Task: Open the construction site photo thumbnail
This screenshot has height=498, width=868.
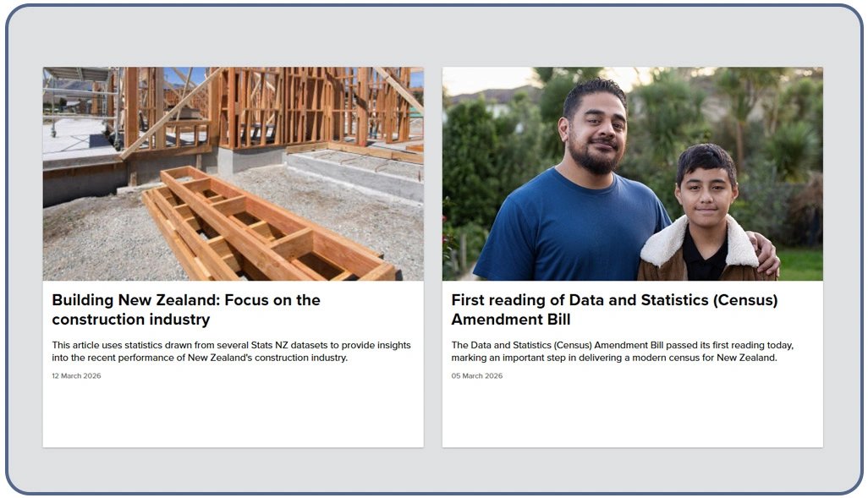Action: pos(233,173)
